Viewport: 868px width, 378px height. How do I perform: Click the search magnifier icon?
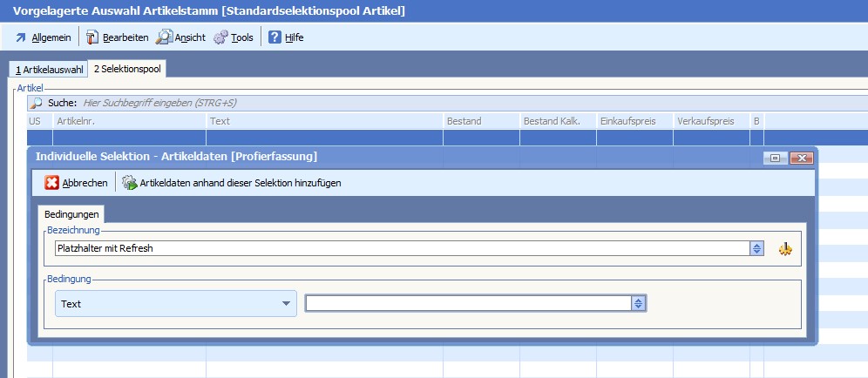click(37, 103)
